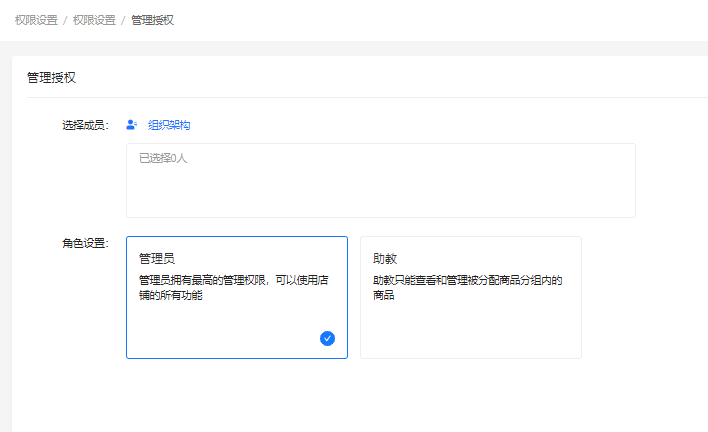Click the 已选择0人 member selection box
708x432 pixels.
(x=381, y=181)
